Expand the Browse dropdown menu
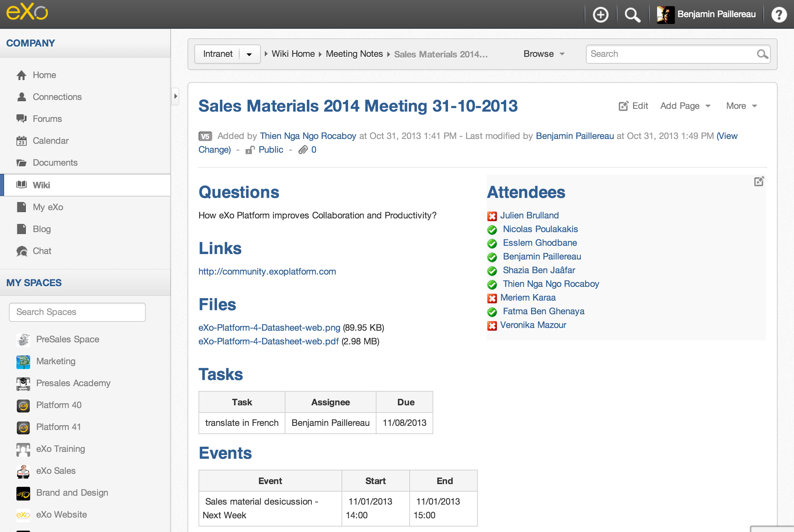 click(544, 54)
